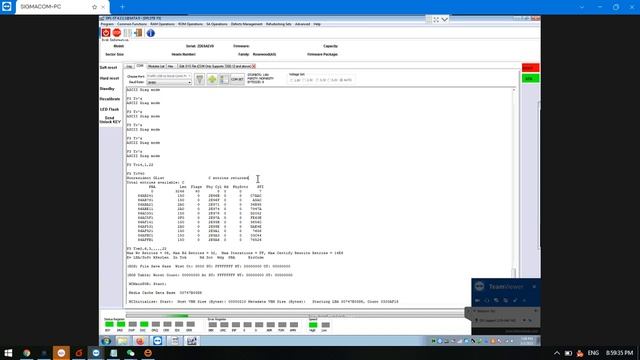The image size is (640, 360).
Task: Click the red indicator button on right
Action: click(530, 68)
